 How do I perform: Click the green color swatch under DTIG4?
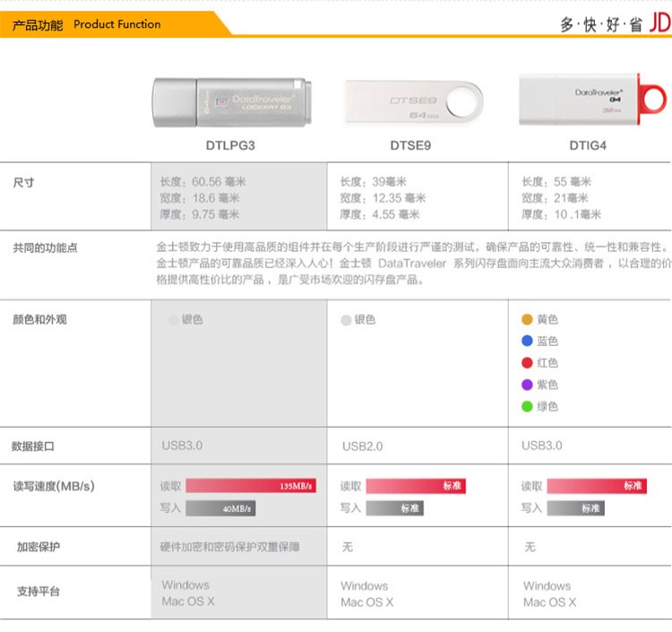pos(527,406)
